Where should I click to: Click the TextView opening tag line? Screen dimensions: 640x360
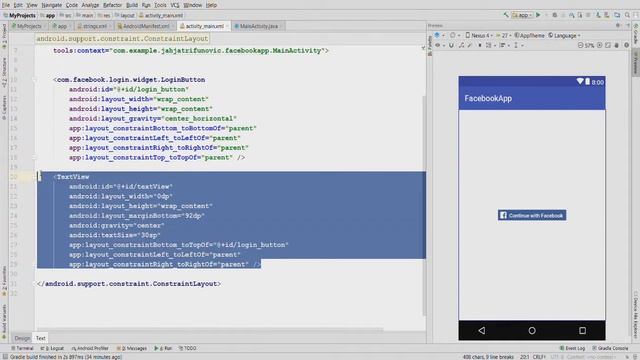coord(71,177)
